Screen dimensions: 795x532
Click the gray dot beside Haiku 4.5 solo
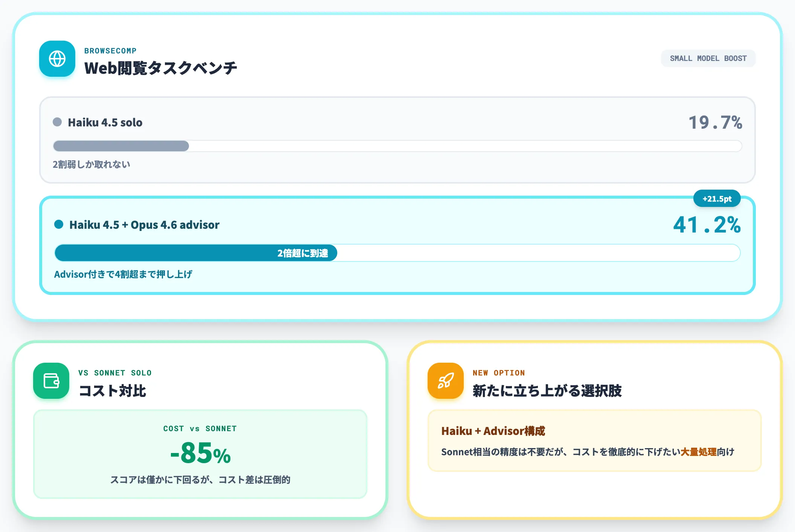click(x=57, y=122)
